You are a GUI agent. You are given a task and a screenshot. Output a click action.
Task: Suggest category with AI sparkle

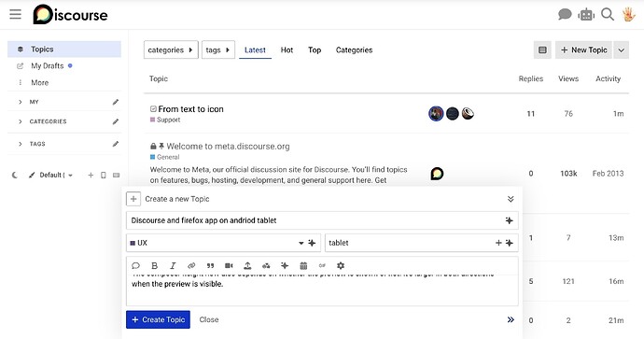click(312, 243)
